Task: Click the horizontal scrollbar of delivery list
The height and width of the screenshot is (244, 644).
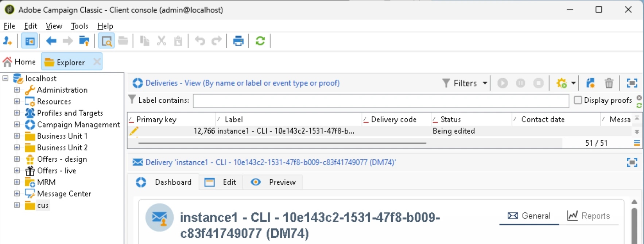Action: [x=282, y=143]
